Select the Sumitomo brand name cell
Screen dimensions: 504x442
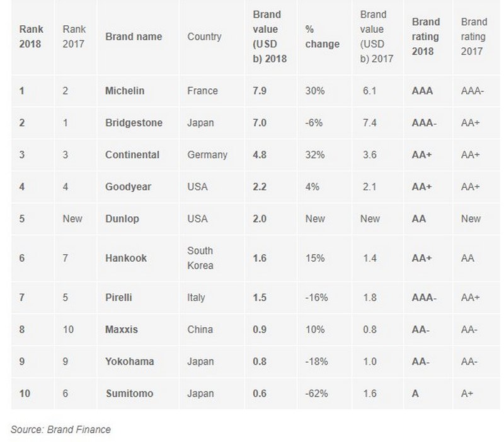[129, 393]
